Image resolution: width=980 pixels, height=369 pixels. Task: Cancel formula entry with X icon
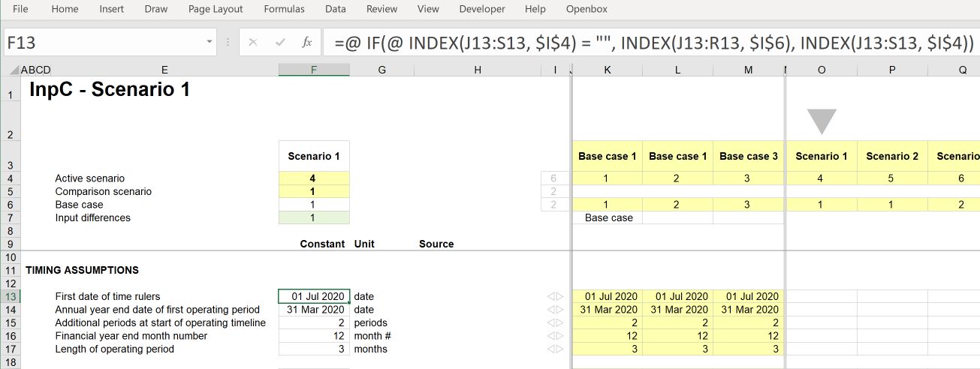click(253, 43)
